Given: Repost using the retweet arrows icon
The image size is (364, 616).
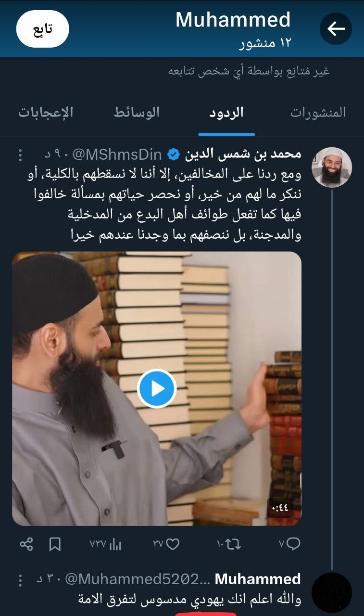Looking at the screenshot, I should click(234, 544).
